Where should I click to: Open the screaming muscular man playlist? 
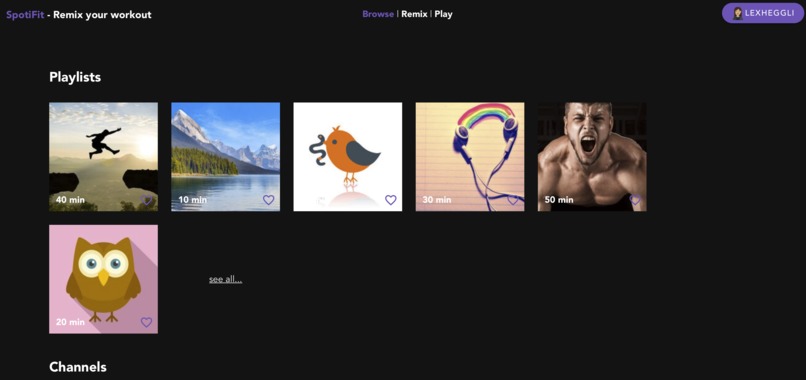click(592, 157)
